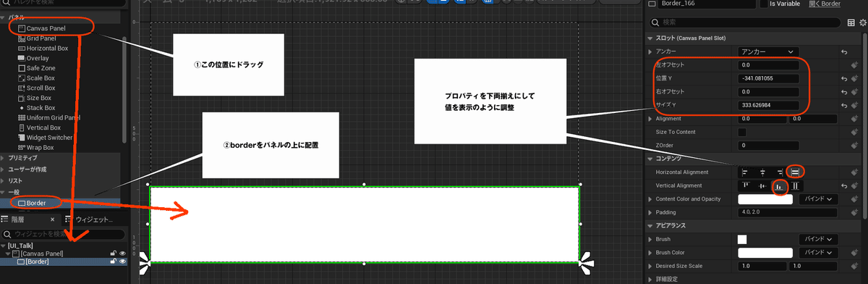868x284 pixels.
Task: Select [Canvas Panel] in the hierarchy tree
Action: [42, 254]
